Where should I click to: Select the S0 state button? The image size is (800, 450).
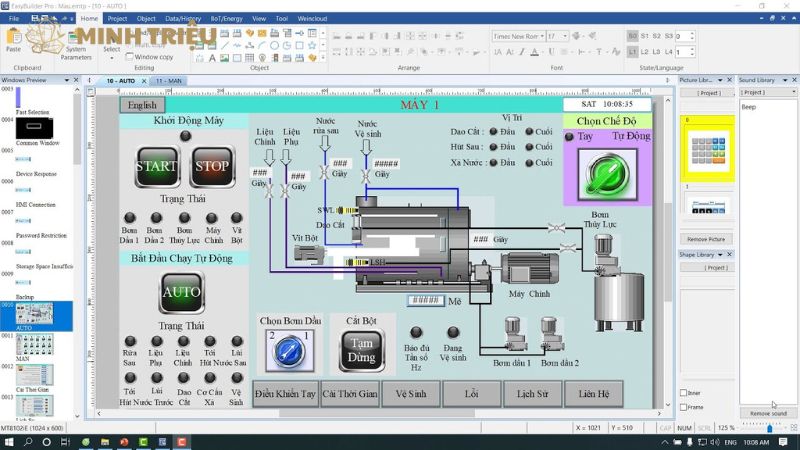pos(633,36)
